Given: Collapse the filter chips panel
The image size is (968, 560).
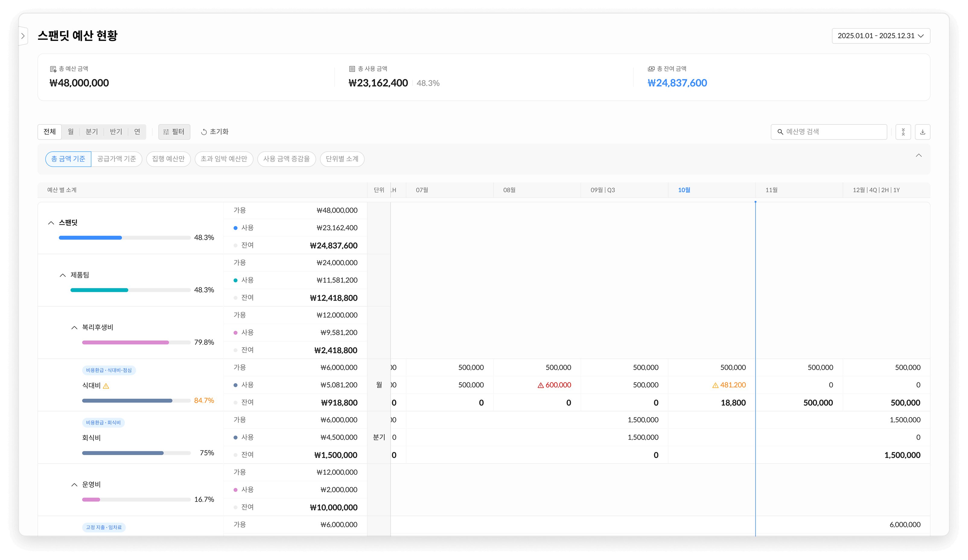Looking at the screenshot, I should click(x=919, y=155).
